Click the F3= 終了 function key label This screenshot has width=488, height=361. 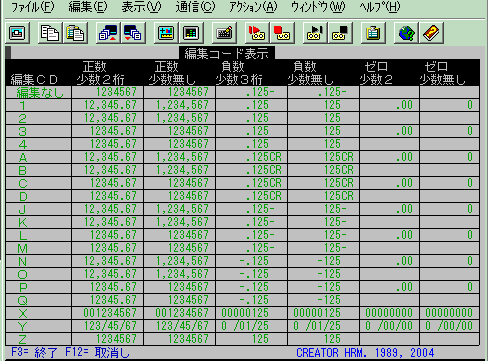tap(34, 352)
